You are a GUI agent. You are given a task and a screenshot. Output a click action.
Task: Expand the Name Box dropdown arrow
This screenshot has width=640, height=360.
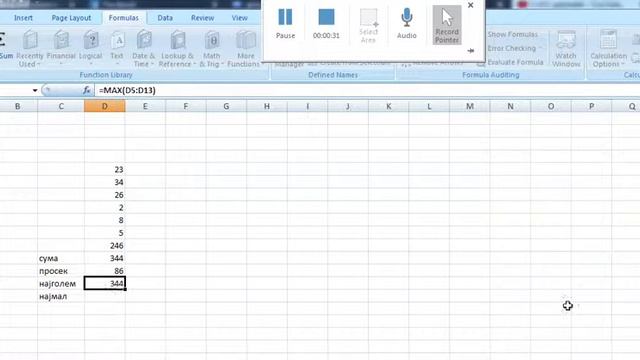pyautogui.click(x=35, y=90)
